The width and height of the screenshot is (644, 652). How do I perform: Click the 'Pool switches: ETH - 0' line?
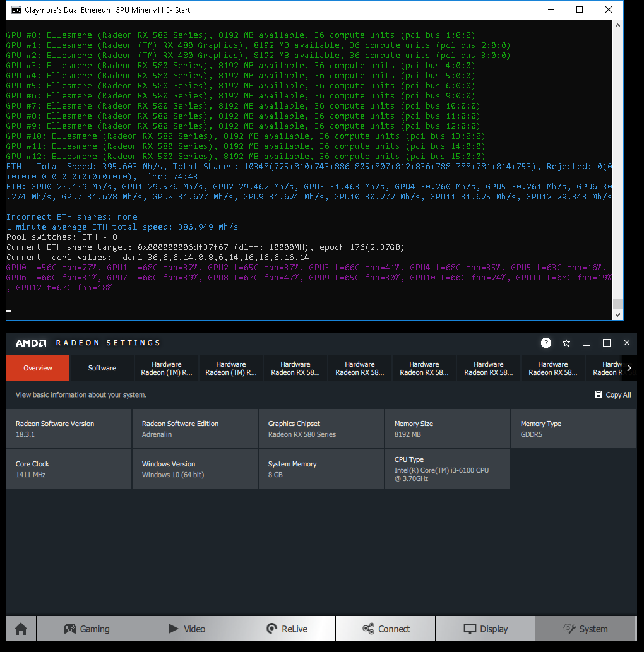pyautogui.click(x=62, y=237)
